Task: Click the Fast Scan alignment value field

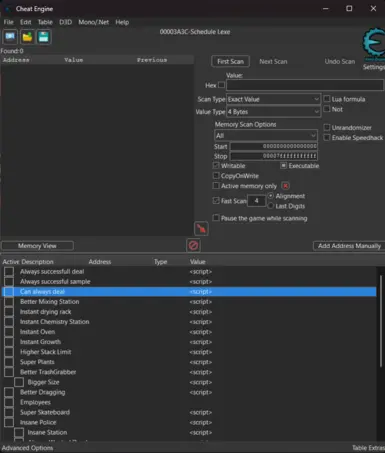Action: [256, 201]
